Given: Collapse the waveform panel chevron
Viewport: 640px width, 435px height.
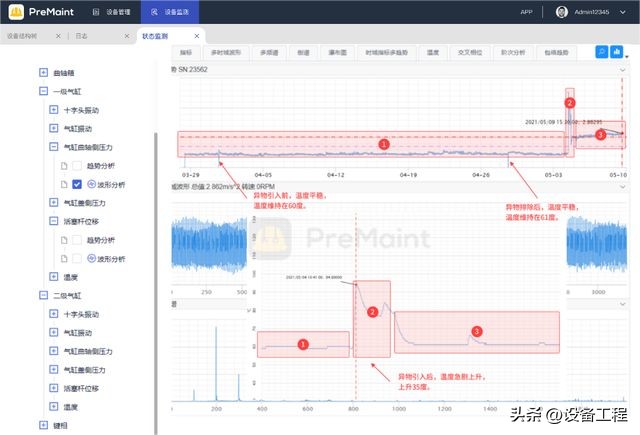Looking at the screenshot, I should pyautogui.click(x=622, y=187).
